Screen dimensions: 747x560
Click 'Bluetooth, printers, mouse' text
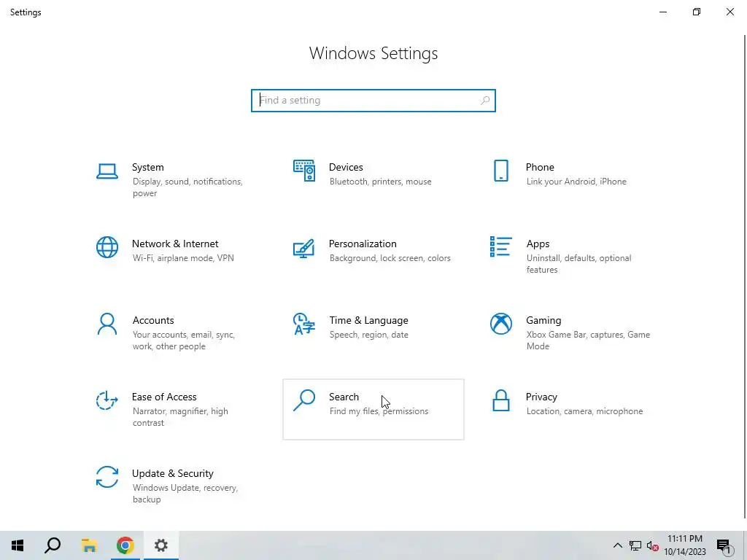[x=380, y=182]
